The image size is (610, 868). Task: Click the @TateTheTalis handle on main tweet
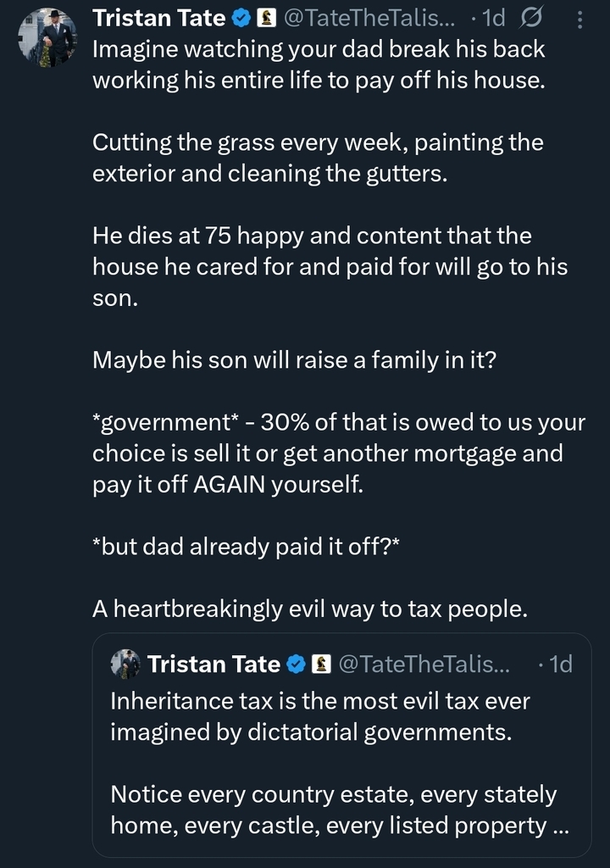371,17
